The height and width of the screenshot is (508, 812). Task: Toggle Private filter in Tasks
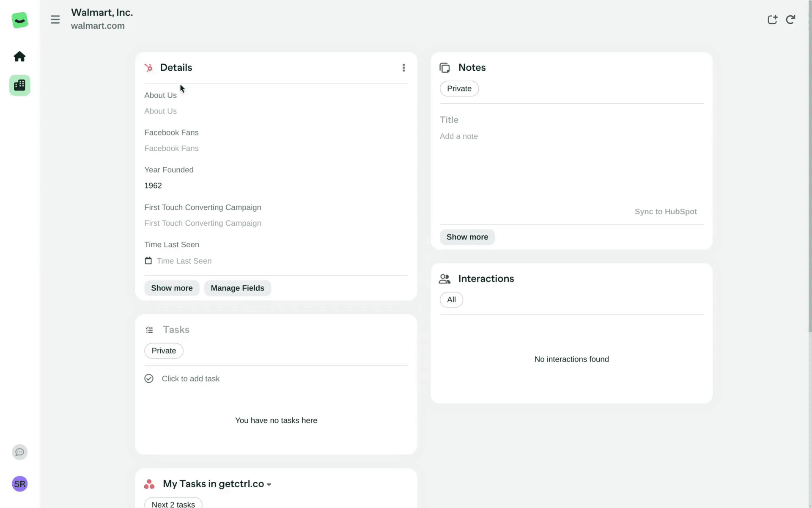click(x=164, y=351)
